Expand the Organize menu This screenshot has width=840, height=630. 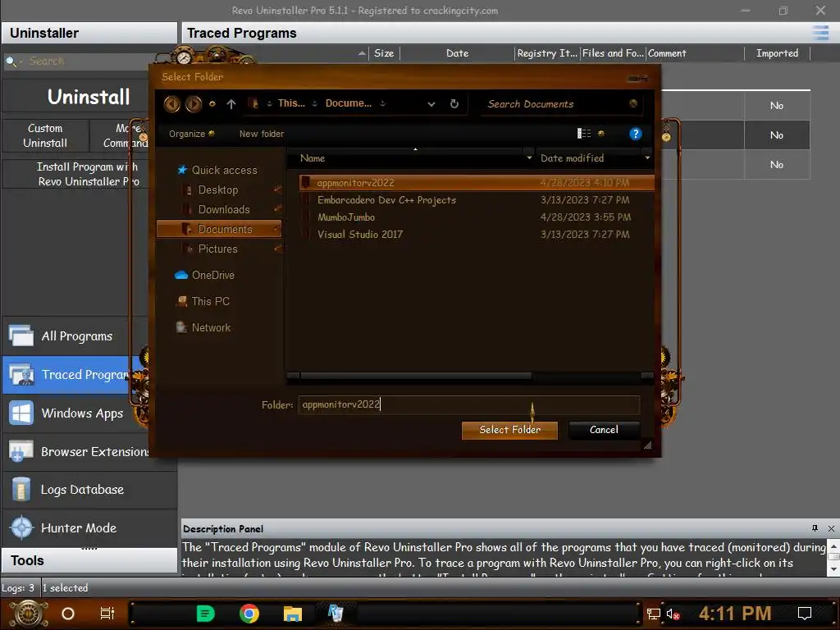191,134
